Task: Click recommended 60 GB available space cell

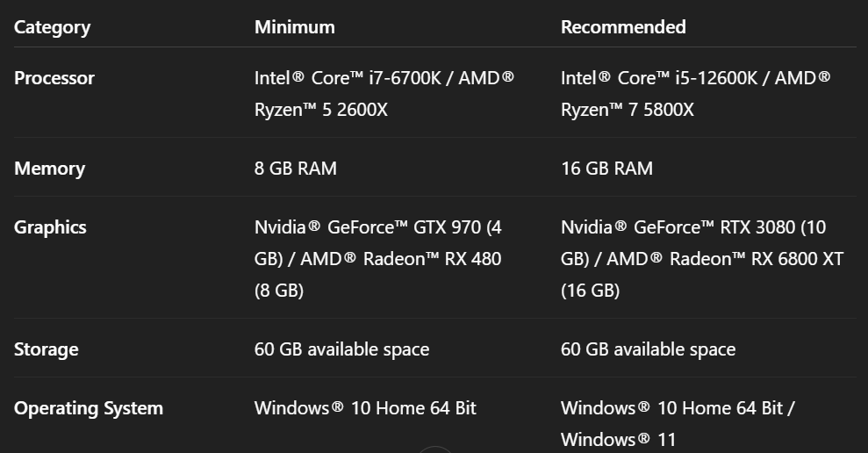Action: point(648,349)
